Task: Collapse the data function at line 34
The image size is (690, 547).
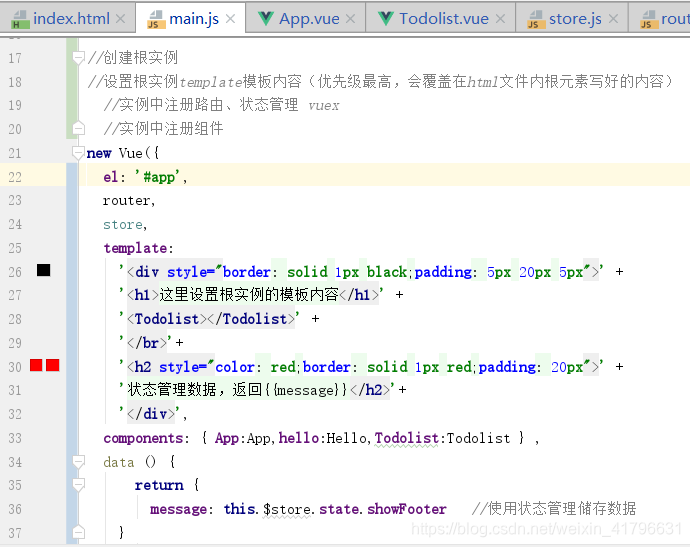Action: (x=78, y=462)
